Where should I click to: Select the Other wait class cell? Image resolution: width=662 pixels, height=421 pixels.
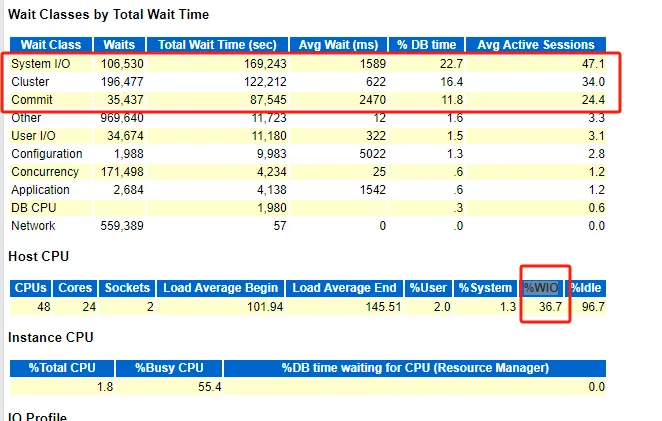pyautogui.click(x=26, y=118)
